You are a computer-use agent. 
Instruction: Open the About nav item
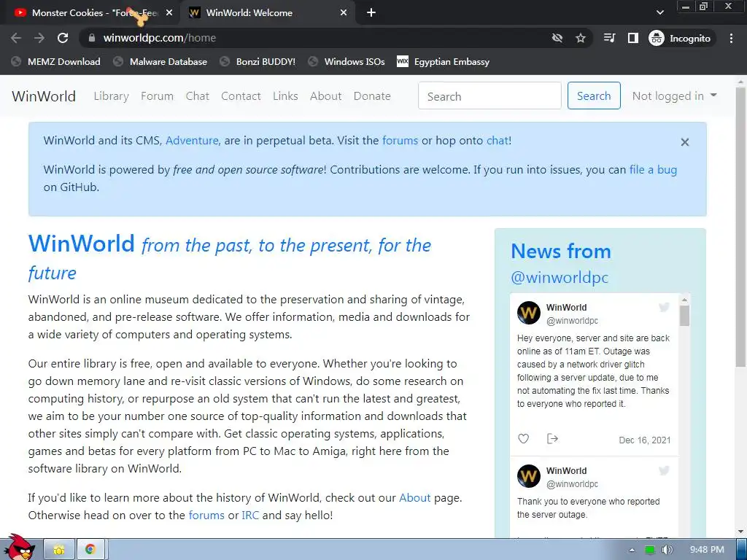(326, 96)
